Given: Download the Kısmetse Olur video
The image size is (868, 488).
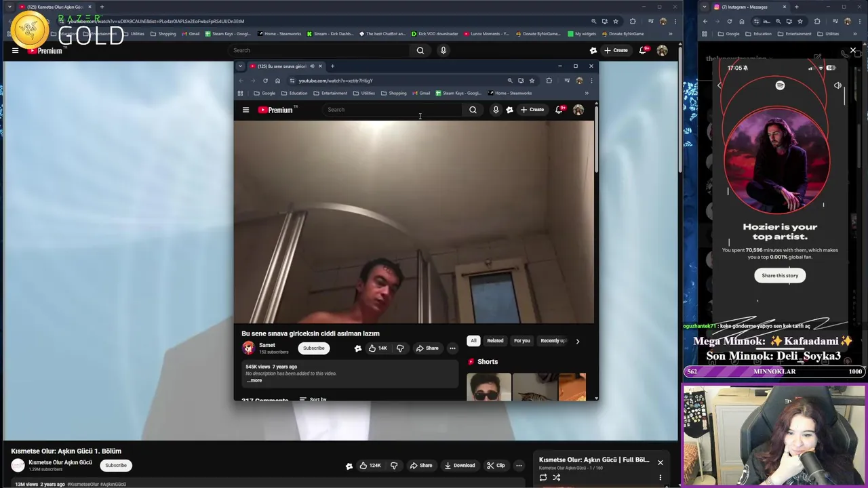Looking at the screenshot, I should 459,465.
